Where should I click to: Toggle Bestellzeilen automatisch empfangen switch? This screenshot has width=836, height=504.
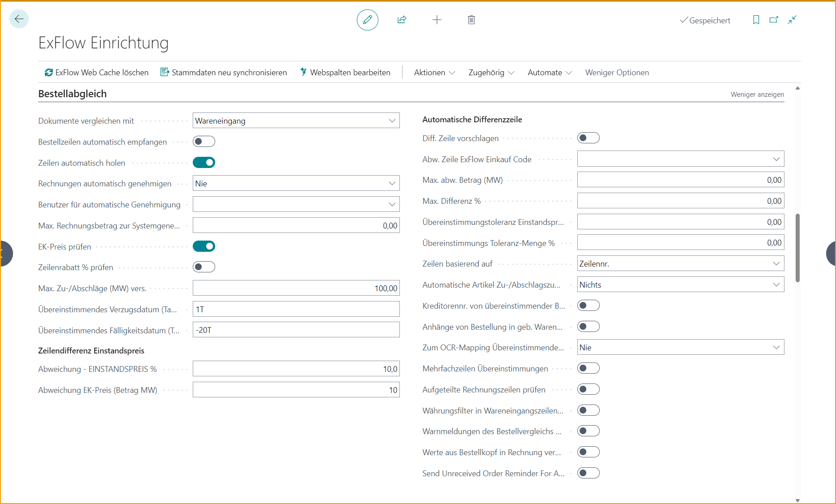tap(204, 142)
